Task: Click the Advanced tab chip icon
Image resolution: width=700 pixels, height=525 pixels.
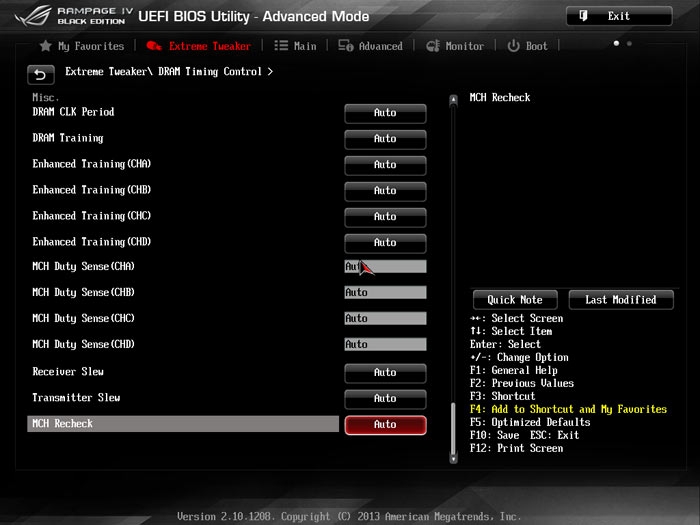Action: [346, 46]
